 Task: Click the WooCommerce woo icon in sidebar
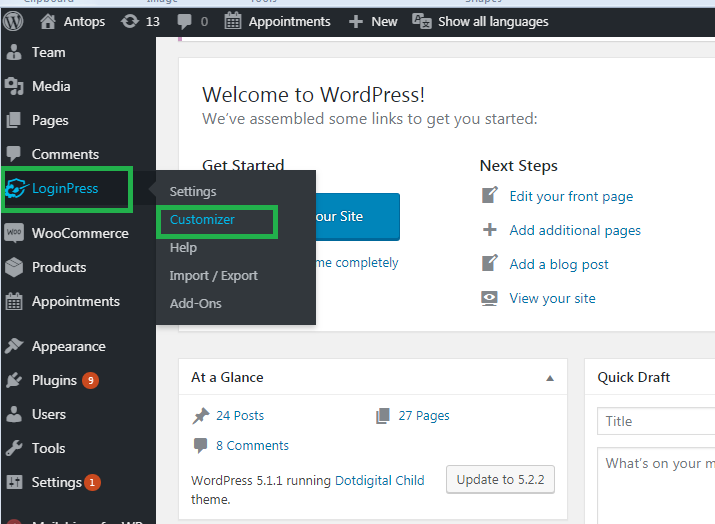pyautogui.click(x=14, y=233)
